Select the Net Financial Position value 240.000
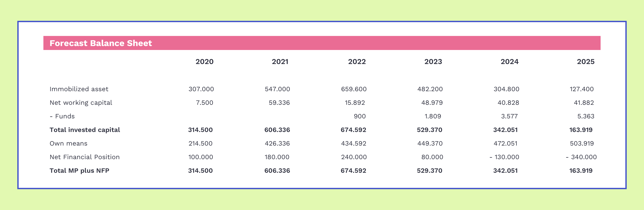This screenshot has height=210, width=644. click(354, 157)
